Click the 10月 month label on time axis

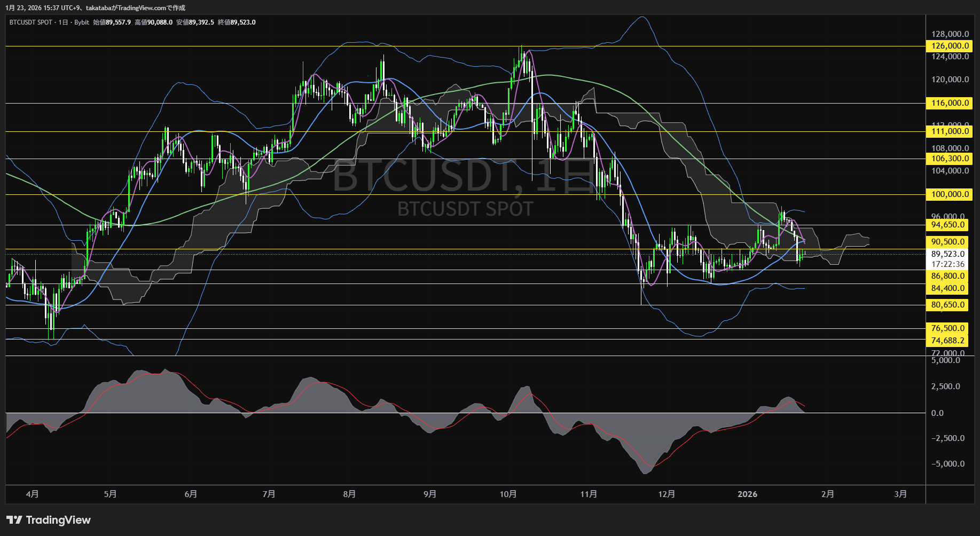[x=508, y=494]
